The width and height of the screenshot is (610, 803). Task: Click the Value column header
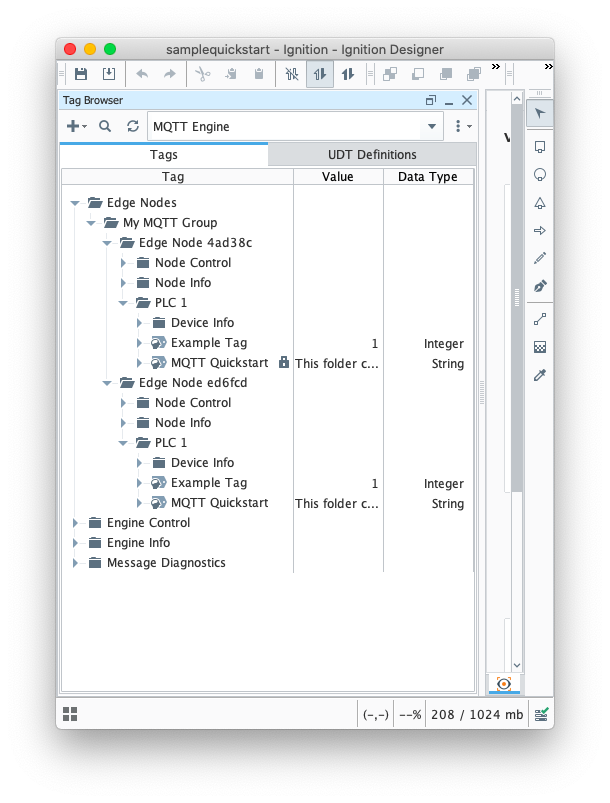(338, 177)
